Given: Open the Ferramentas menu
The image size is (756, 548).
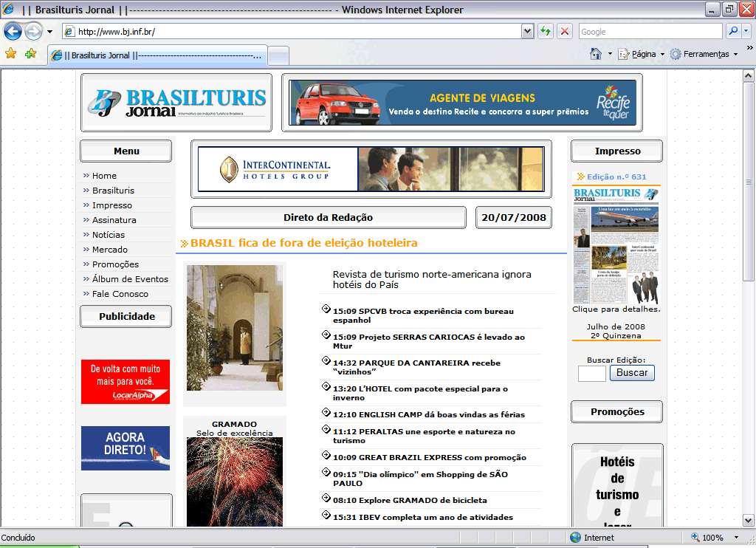Looking at the screenshot, I should (704, 54).
